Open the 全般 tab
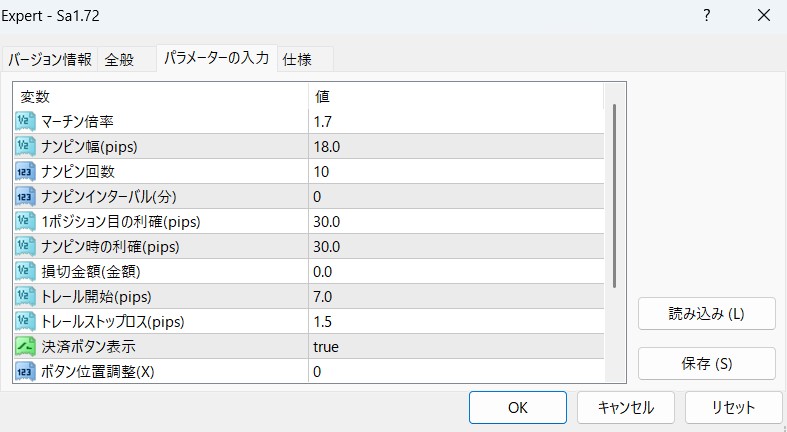787x432 pixels. tap(126, 59)
